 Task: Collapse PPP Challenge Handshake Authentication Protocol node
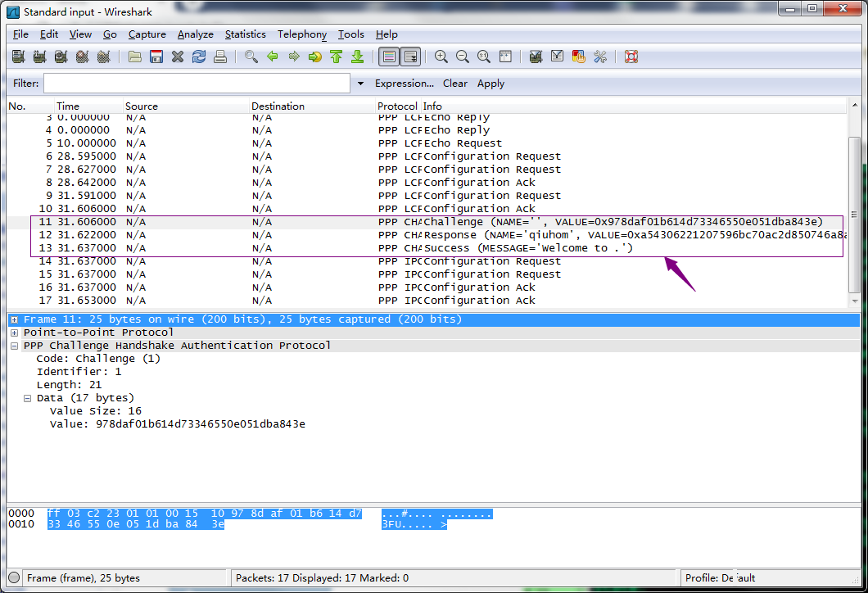15,346
